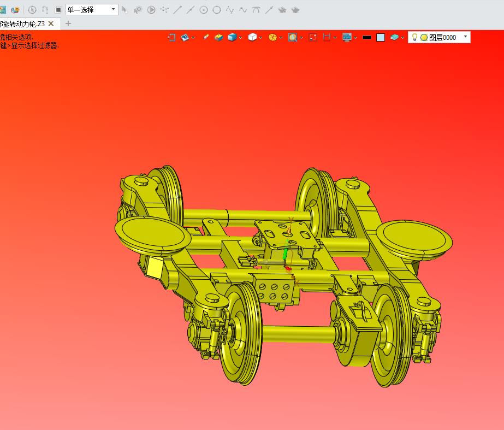
Task: Close the 旋转动力轮.Z3 document tab
Action: (51, 23)
